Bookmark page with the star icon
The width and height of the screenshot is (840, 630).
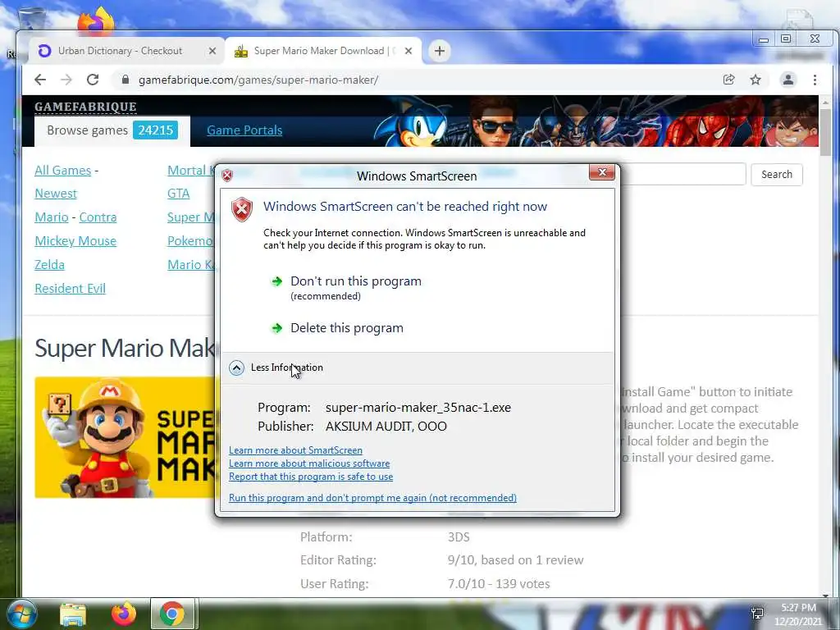756,80
